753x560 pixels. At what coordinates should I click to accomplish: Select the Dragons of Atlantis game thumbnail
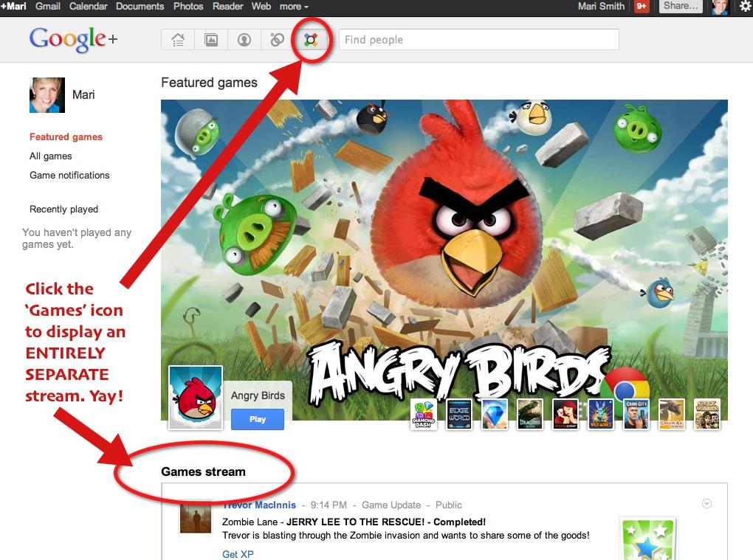pyautogui.click(x=530, y=414)
